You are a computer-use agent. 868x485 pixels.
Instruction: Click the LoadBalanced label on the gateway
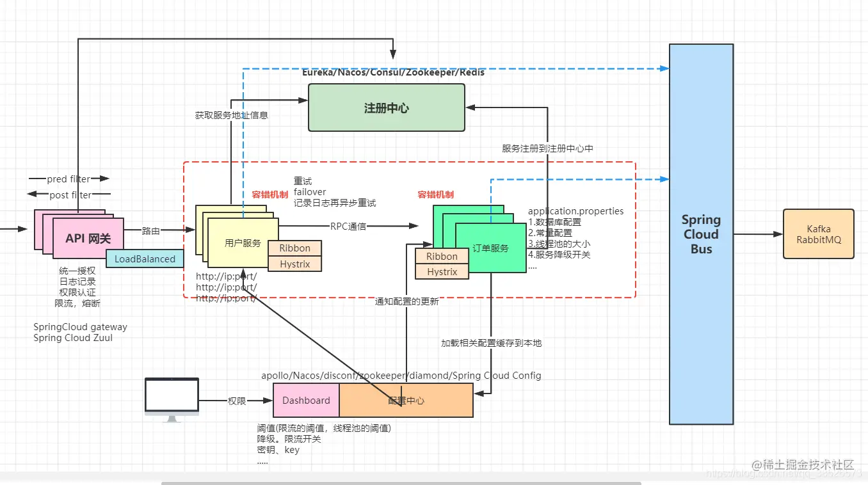click(144, 258)
